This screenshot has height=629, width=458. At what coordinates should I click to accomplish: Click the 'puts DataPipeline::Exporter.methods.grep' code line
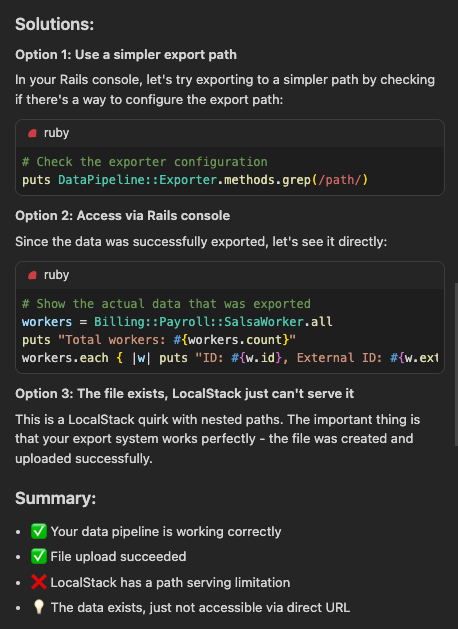click(x=195, y=180)
